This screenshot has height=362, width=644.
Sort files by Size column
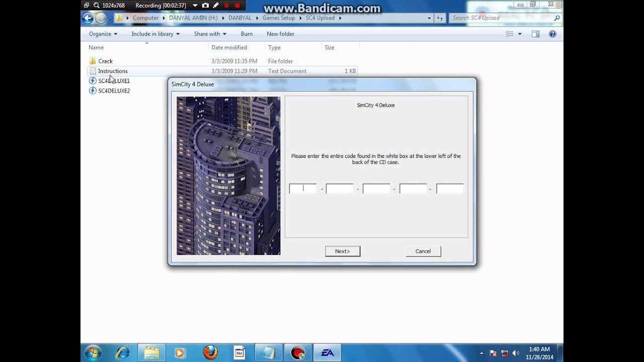pyautogui.click(x=330, y=47)
